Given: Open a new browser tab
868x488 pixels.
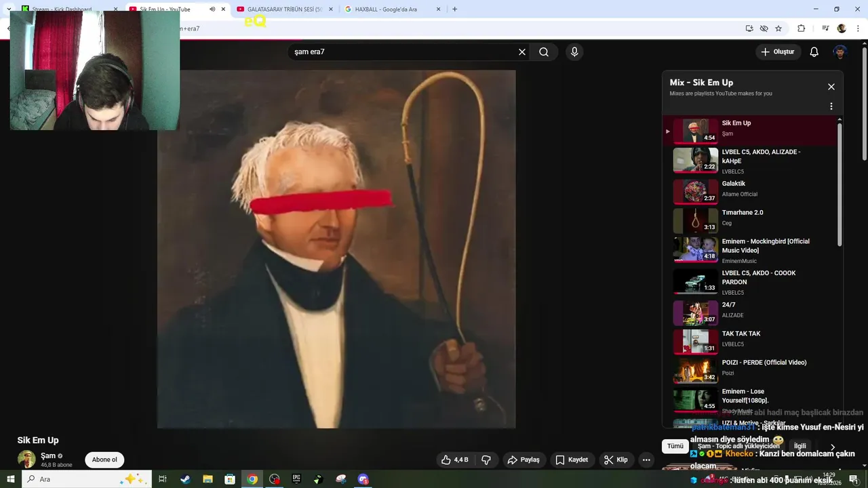Looking at the screenshot, I should [x=454, y=9].
